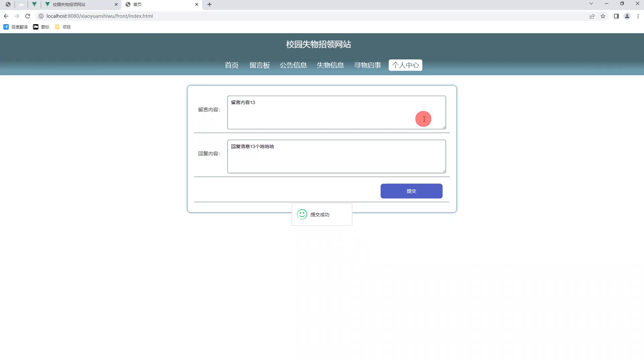Click the 校园失物招领网站 page title

[x=318, y=44]
